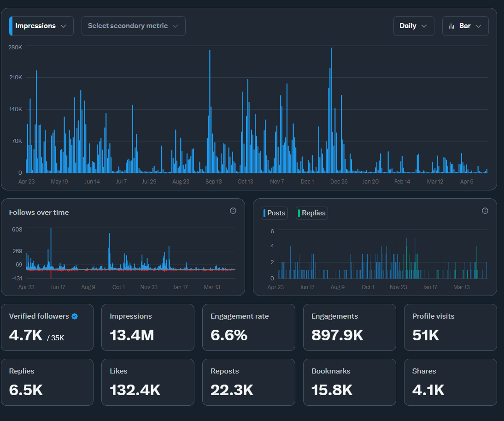
Task: Click the "-131" axis label on Follows chart
Action: pos(17,278)
